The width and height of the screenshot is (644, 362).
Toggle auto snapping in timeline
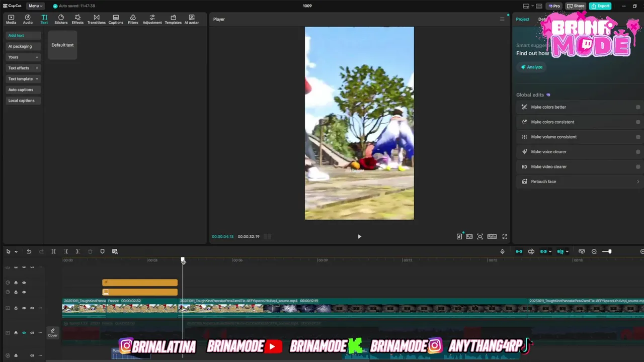point(531,251)
